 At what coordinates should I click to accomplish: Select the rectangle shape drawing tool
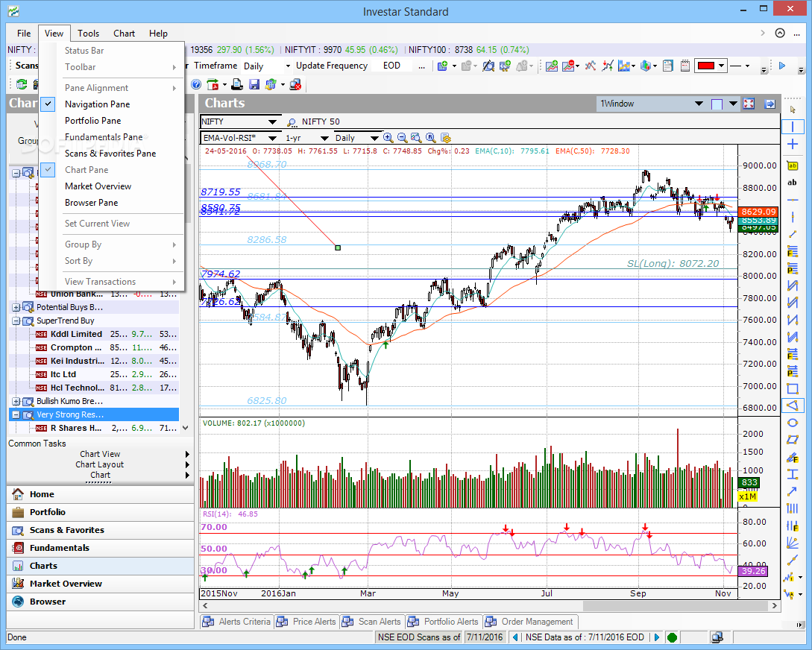tap(793, 388)
